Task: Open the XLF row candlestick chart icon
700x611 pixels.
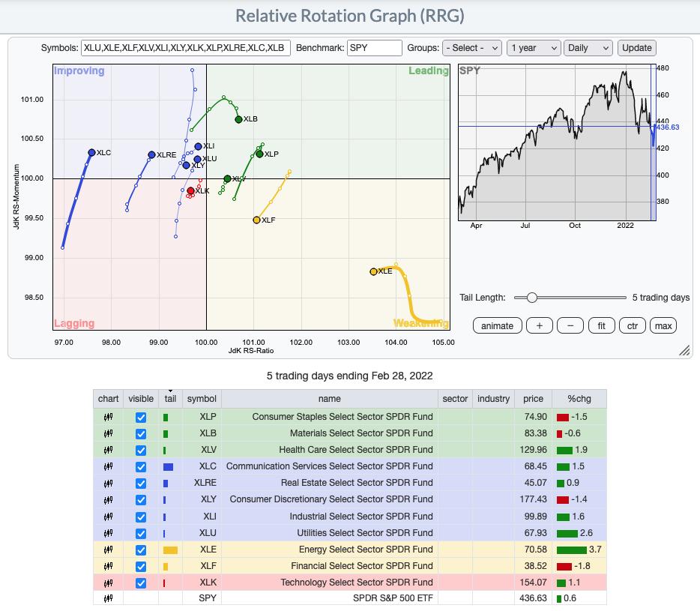Action: pos(108,566)
